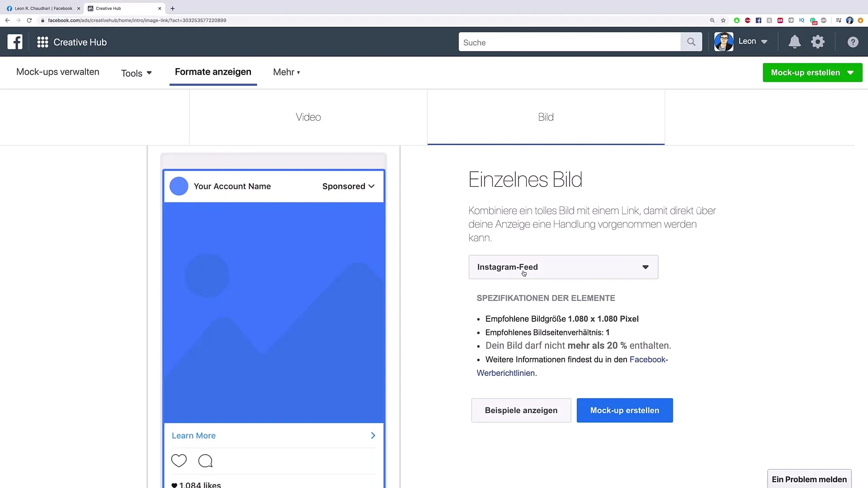Click the Beispiele anzeigen button
The width and height of the screenshot is (868, 488).
(521, 410)
